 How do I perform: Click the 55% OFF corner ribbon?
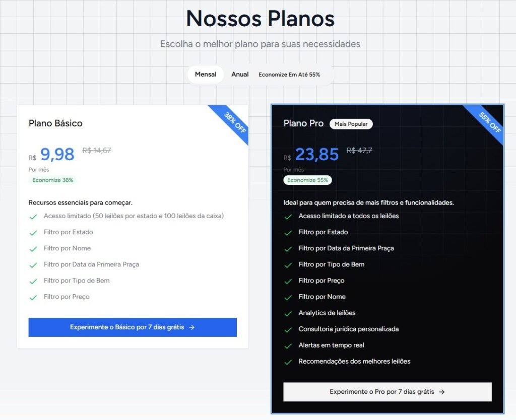tap(489, 123)
